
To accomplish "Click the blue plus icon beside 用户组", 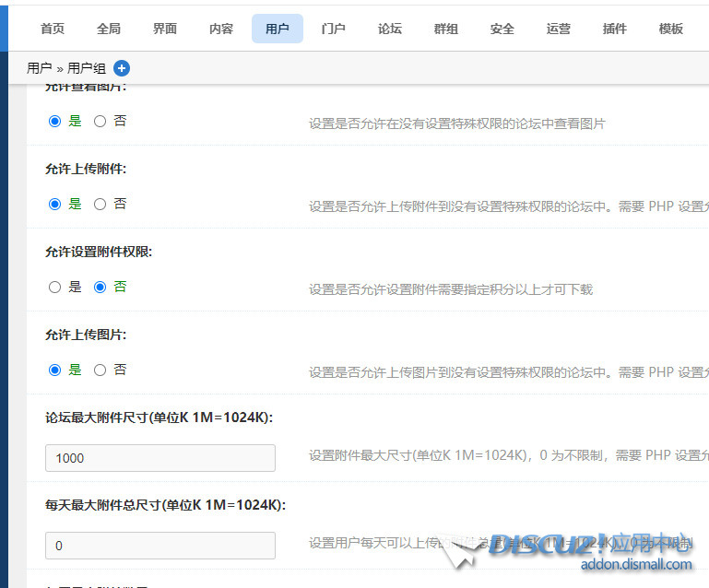I will [x=122, y=68].
